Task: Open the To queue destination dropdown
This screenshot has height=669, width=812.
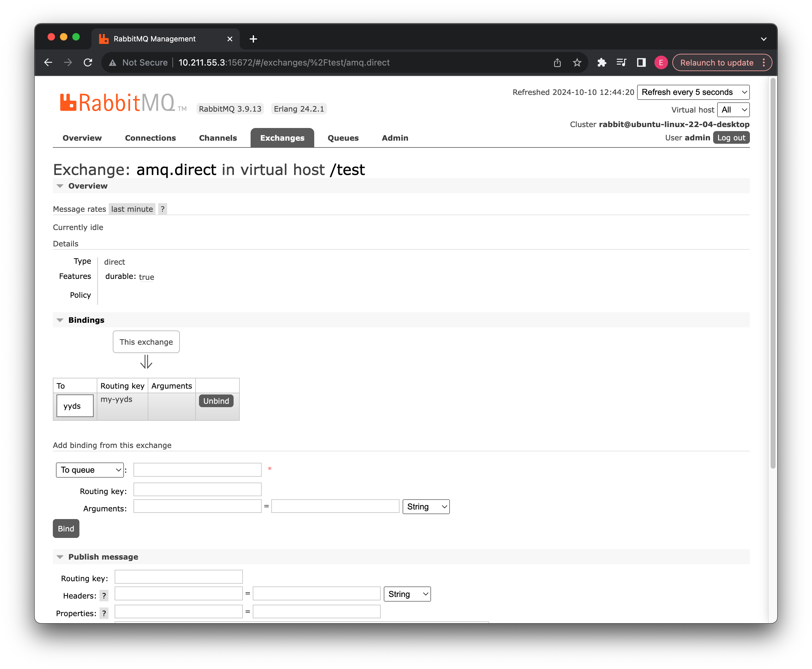Action: click(x=90, y=470)
